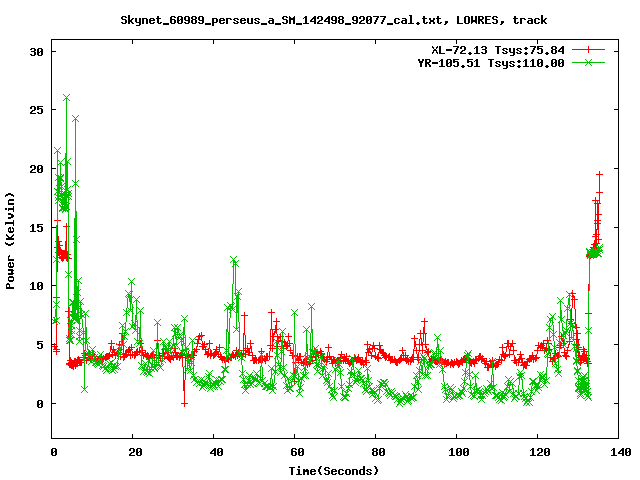
Task: Click the Time(Seconds) x-axis label
Action: pos(336,470)
